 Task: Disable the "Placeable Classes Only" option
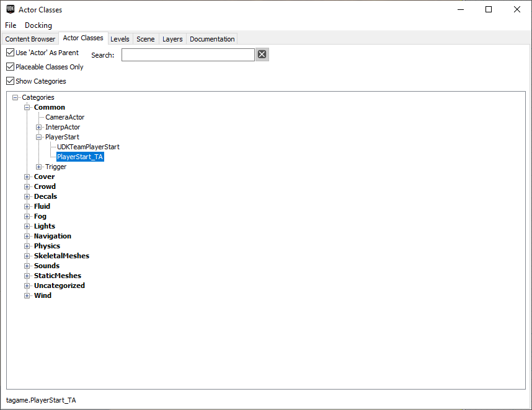pos(10,67)
